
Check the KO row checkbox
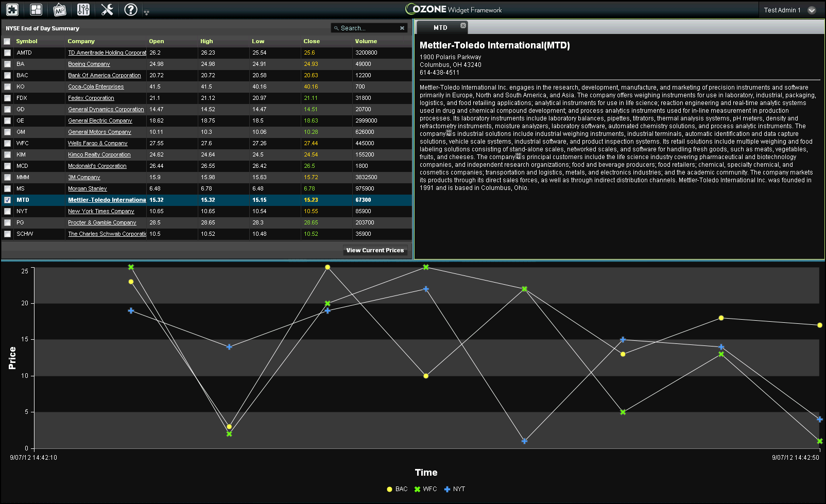point(7,86)
